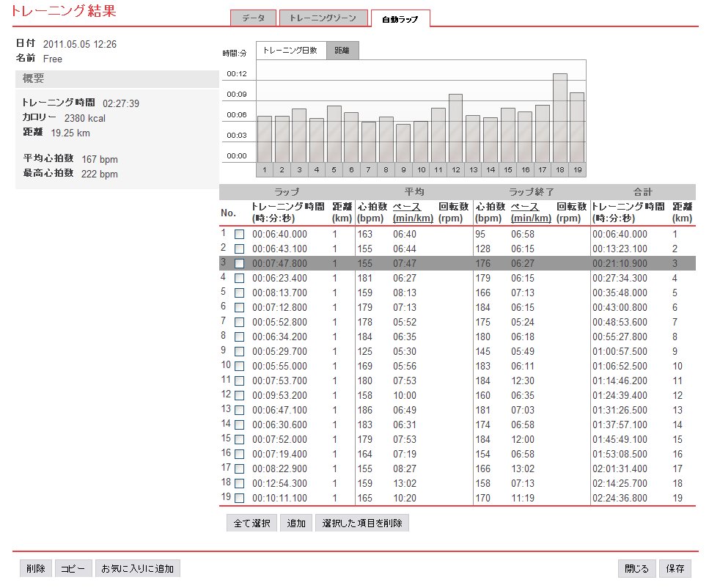Image resolution: width=720 pixels, height=588 pixels.
Task: Select the 自動ラップ tab
Action: coord(400,19)
